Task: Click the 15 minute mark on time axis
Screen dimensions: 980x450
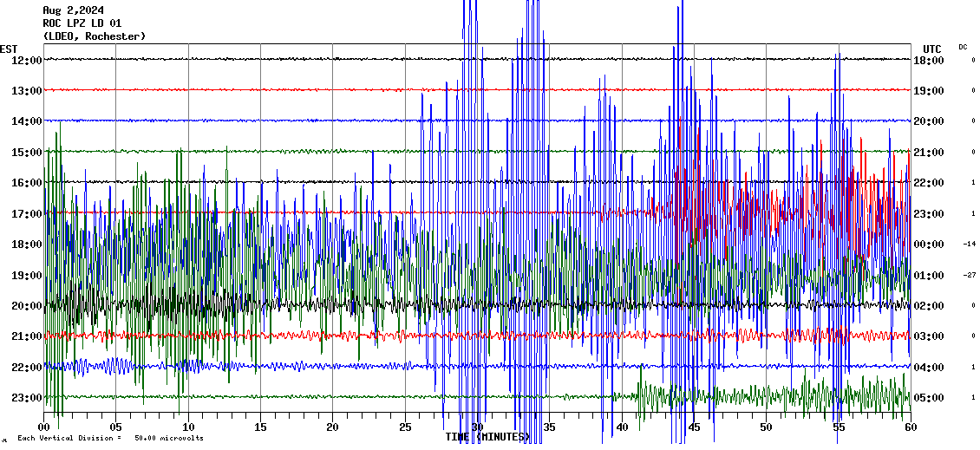Action: point(260,427)
